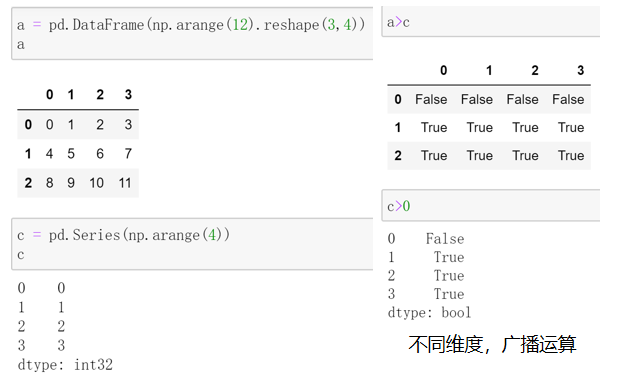Click the Chinese broadcasting caption text
This screenshot has height=373, width=632.
[x=493, y=344]
